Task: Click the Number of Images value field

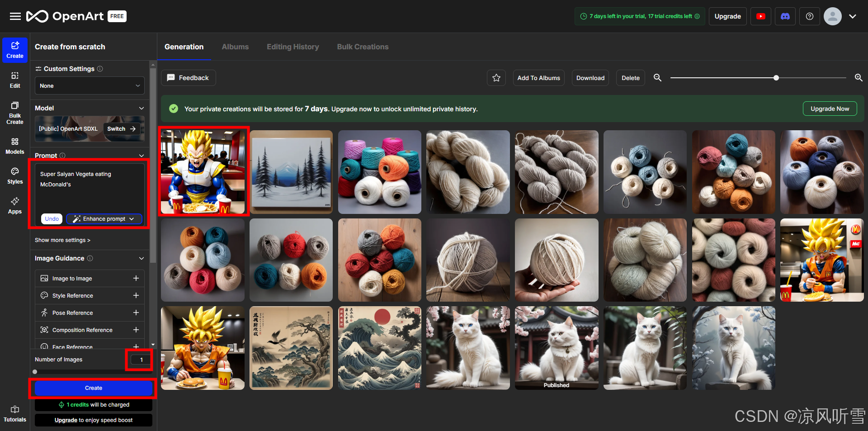Action: 141,360
